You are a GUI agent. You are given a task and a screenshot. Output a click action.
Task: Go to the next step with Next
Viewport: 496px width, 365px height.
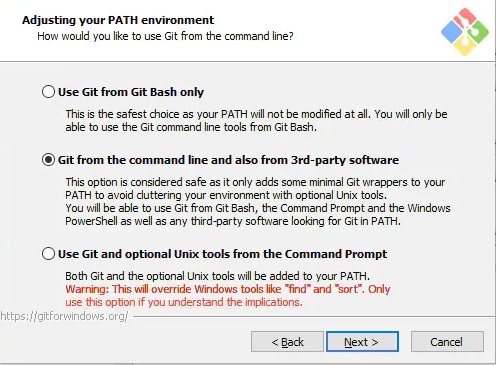[x=362, y=341]
